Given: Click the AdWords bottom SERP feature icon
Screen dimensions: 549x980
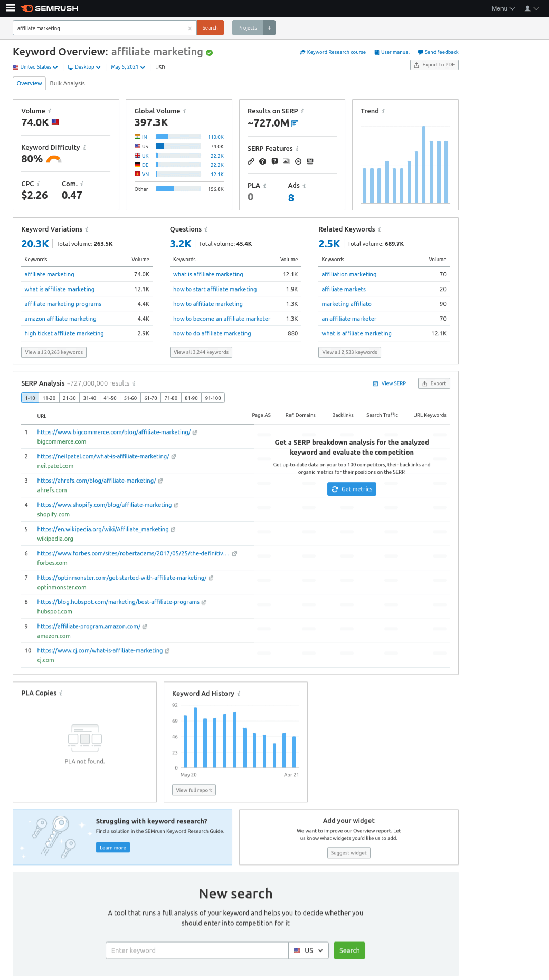Looking at the screenshot, I should [310, 161].
